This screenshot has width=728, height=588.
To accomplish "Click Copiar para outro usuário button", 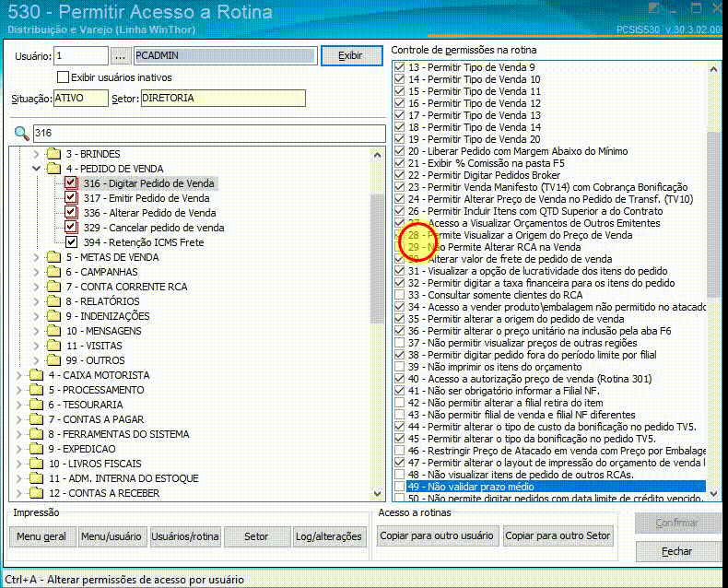I will coord(437,535).
